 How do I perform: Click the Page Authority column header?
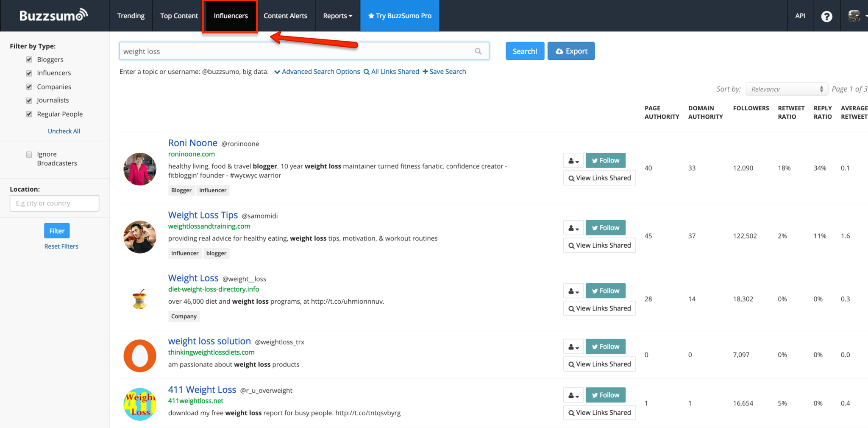[x=662, y=112]
